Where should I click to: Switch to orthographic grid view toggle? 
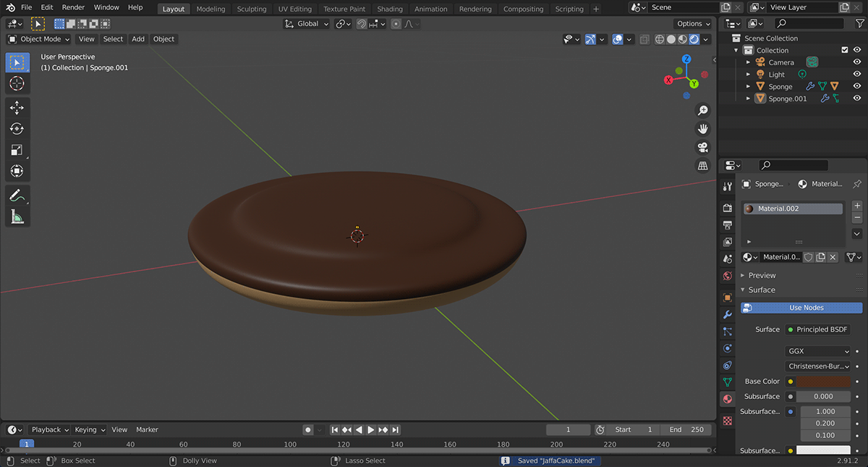[x=702, y=166]
